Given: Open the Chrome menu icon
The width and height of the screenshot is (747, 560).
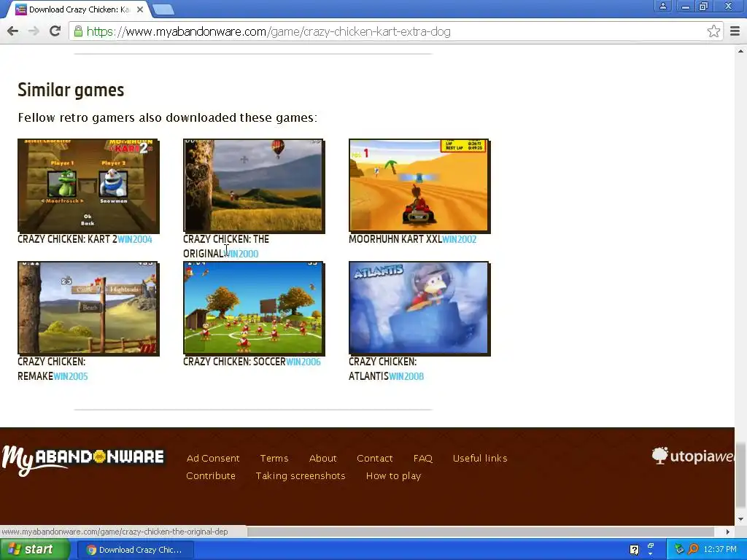Looking at the screenshot, I should (735, 31).
